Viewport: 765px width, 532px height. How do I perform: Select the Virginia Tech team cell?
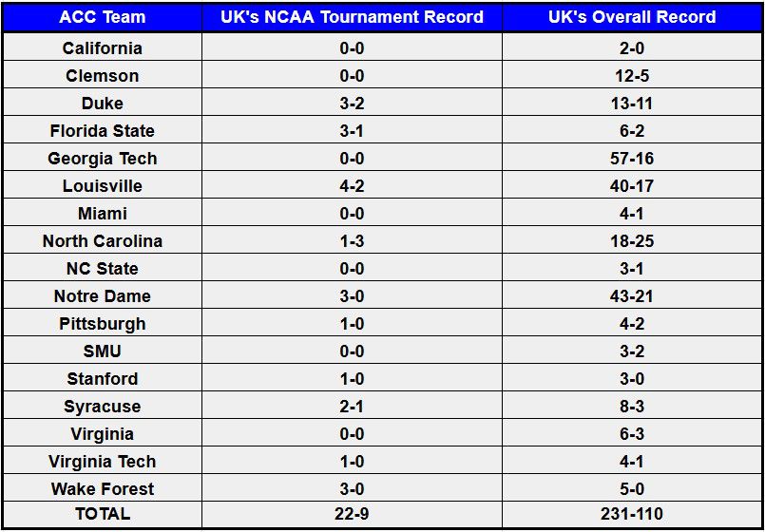[x=102, y=462]
